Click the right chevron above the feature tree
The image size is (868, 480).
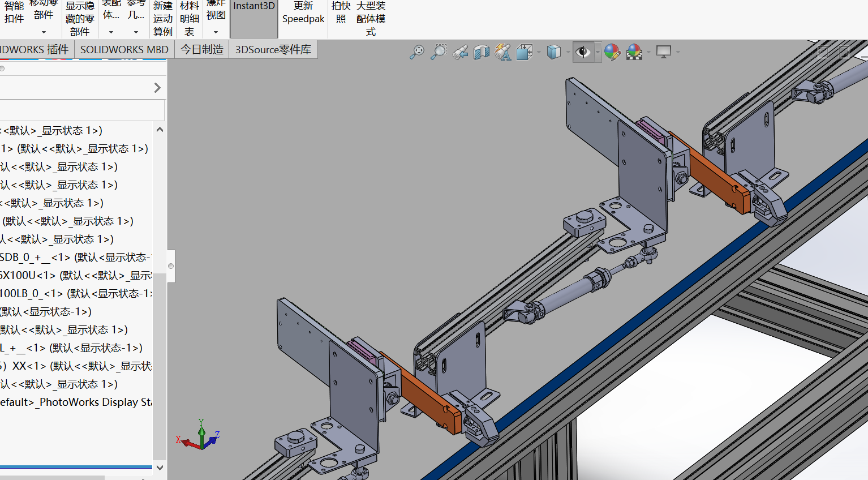[157, 88]
